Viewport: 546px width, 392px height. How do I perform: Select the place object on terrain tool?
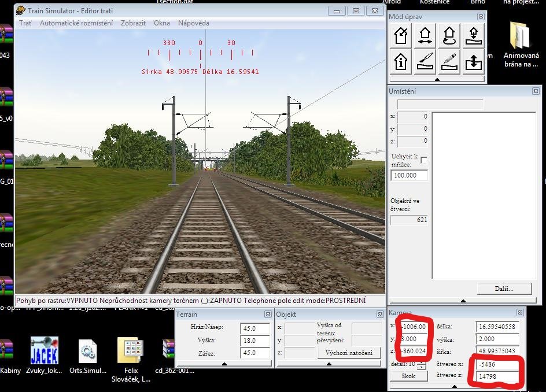click(473, 35)
